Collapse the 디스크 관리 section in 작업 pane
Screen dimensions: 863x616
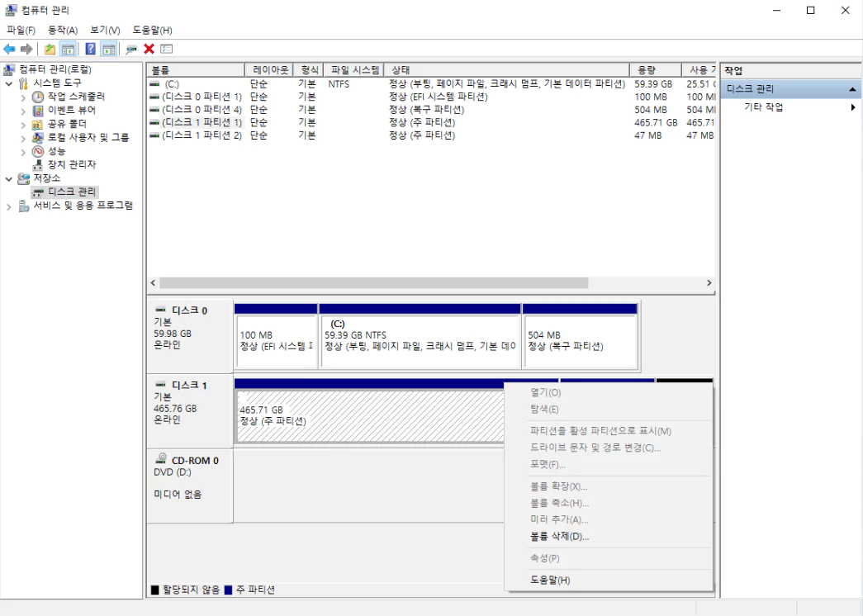click(x=852, y=89)
